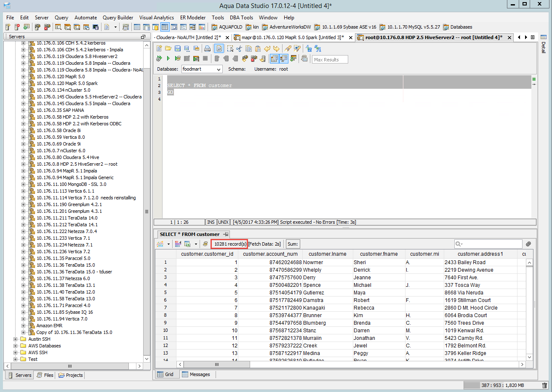Open the Query Builder menu
The width and height of the screenshot is (552, 392).
click(117, 18)
